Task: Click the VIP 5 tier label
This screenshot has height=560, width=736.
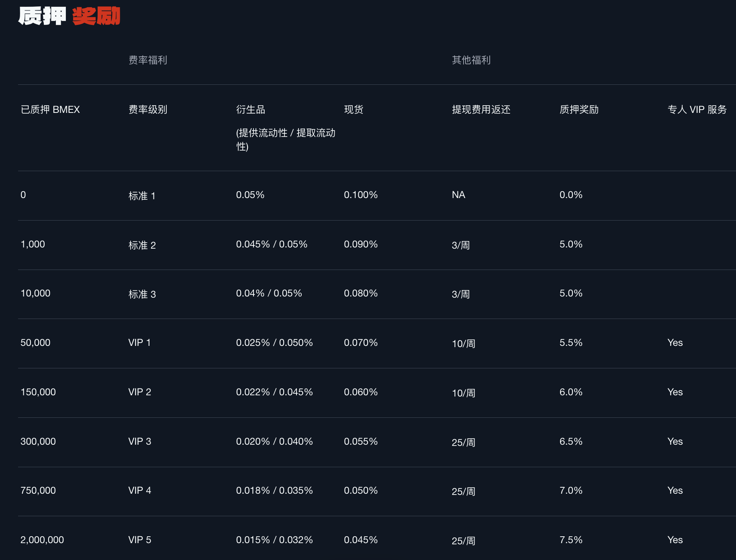Action: [139, 540]
